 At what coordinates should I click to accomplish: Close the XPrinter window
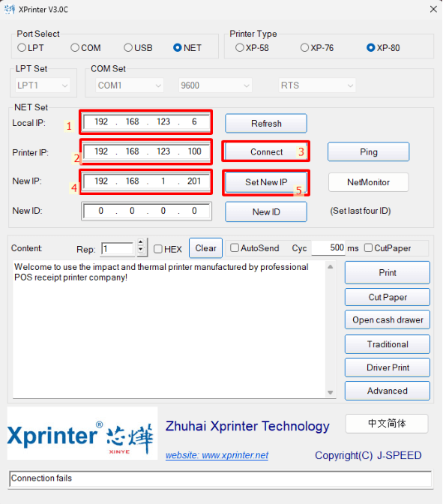click(433, 9)
